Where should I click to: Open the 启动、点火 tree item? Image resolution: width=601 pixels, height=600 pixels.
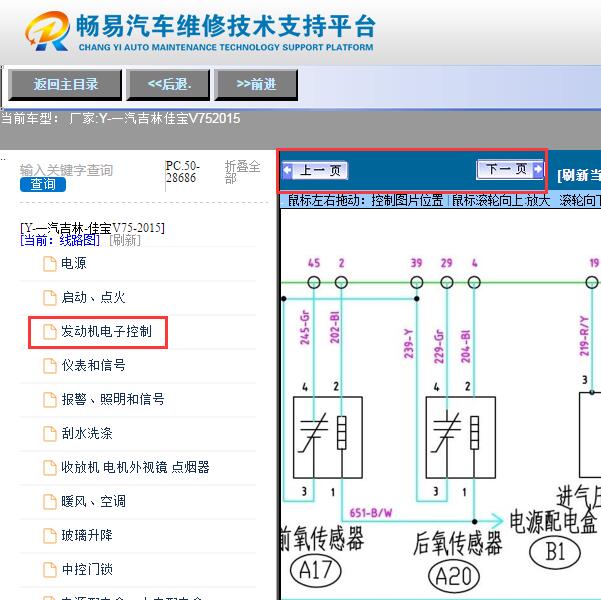click(x=93, y=297)
